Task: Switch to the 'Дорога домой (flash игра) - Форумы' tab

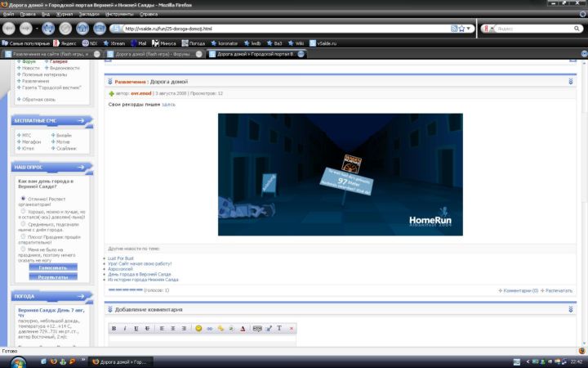Action: pyautogui.click(x=149, y=55)
